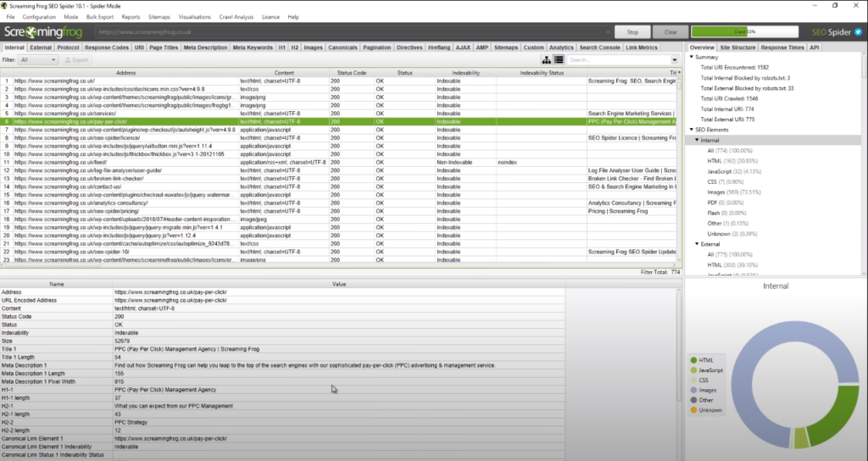Open the Configuration menu
This screenshot has height=461, width=868.
point(39,17)
